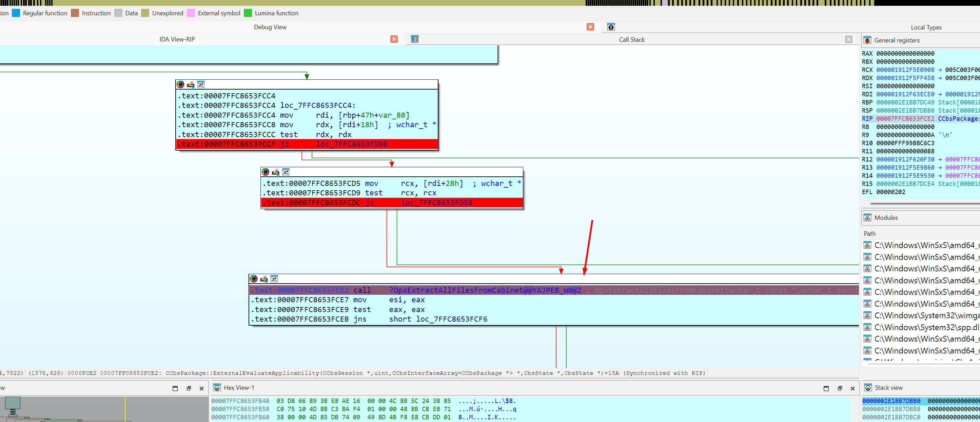Open the Debug View tab

(270, 27)
